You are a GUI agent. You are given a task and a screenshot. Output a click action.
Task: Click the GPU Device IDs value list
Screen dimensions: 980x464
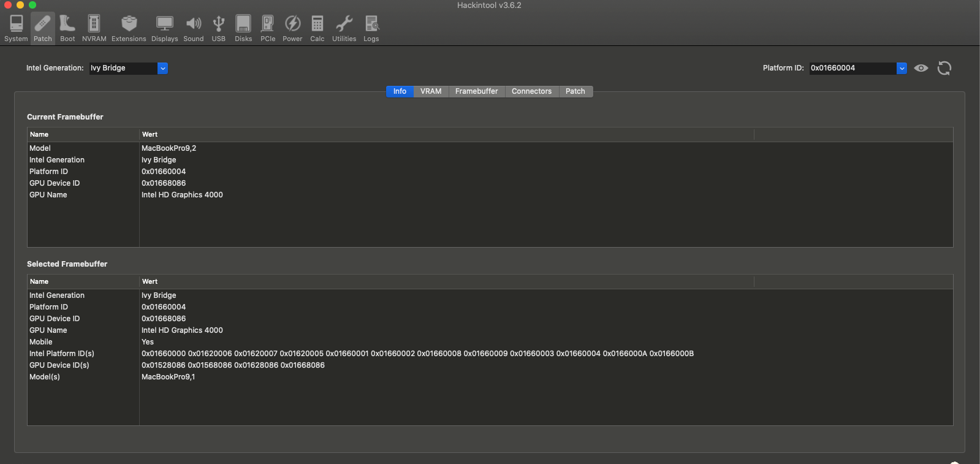click(x=233, y=365)
